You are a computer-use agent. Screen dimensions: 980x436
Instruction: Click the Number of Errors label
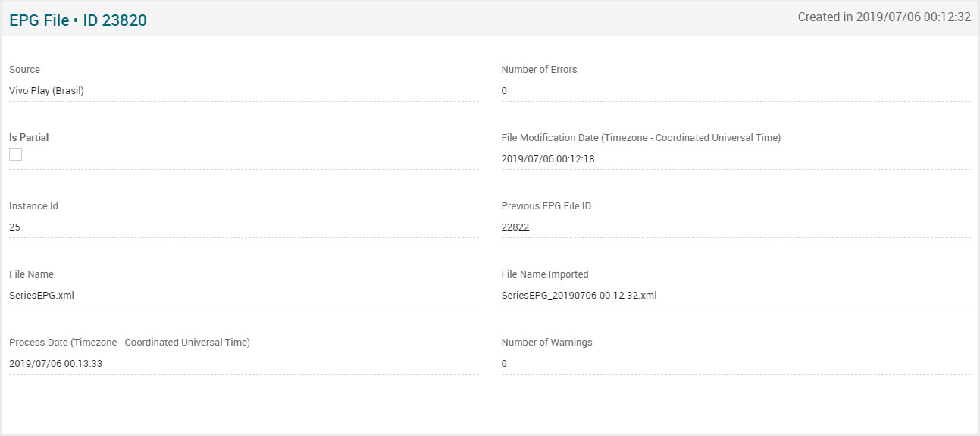click(539, 70)
